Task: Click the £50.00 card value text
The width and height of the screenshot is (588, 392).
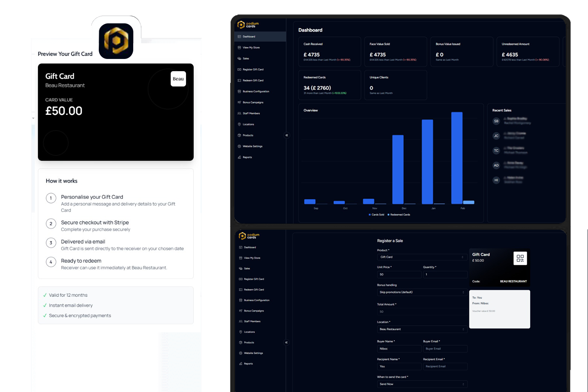Action: point(64,111)
